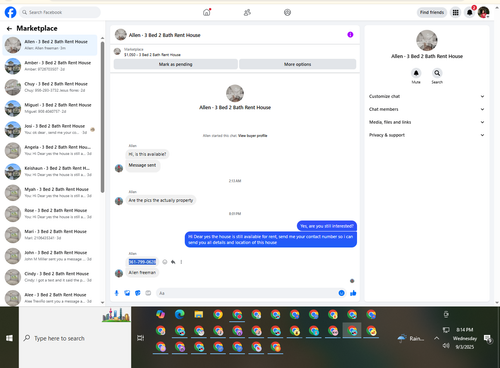Open the taskbar clock and date
This screenshot has width=500, height=368.
click(x=465, y=338)
